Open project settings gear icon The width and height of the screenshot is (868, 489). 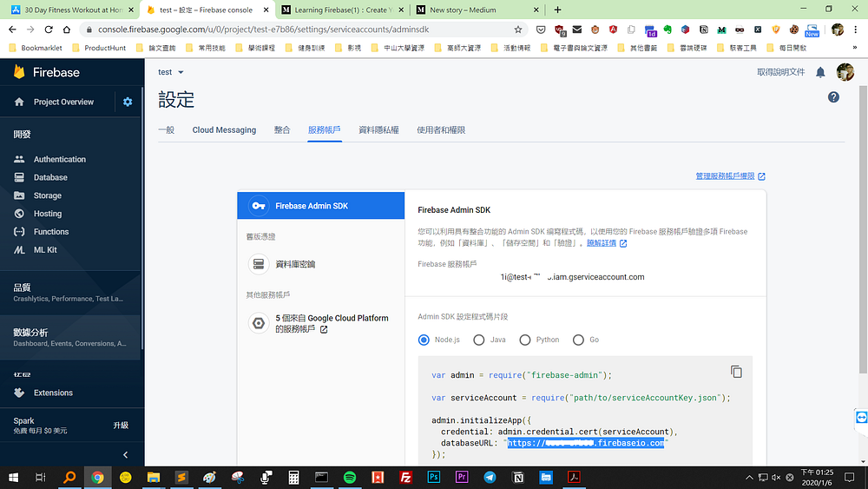[x=128, y=102]
